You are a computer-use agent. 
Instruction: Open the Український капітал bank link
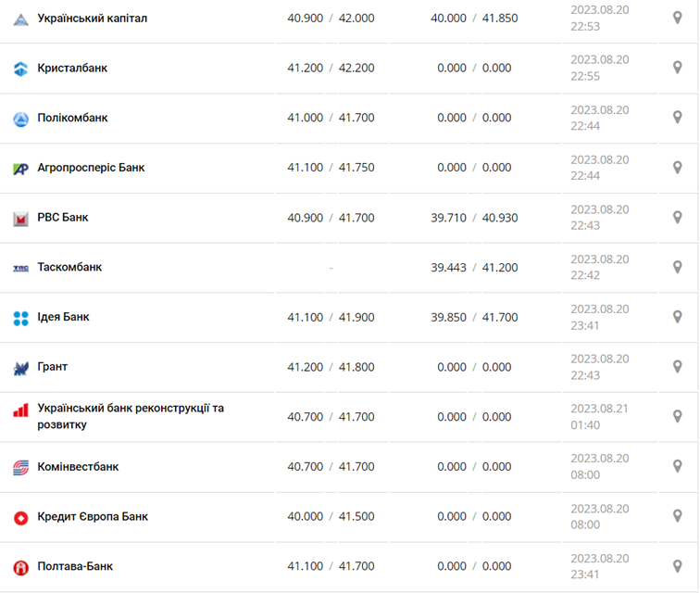pyautogui.click(x=92, y=18)
